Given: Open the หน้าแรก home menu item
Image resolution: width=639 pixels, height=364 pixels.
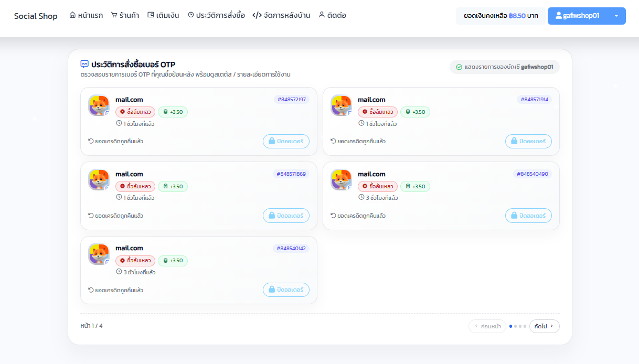Looking at the screenshot, I should click(86, 15).
